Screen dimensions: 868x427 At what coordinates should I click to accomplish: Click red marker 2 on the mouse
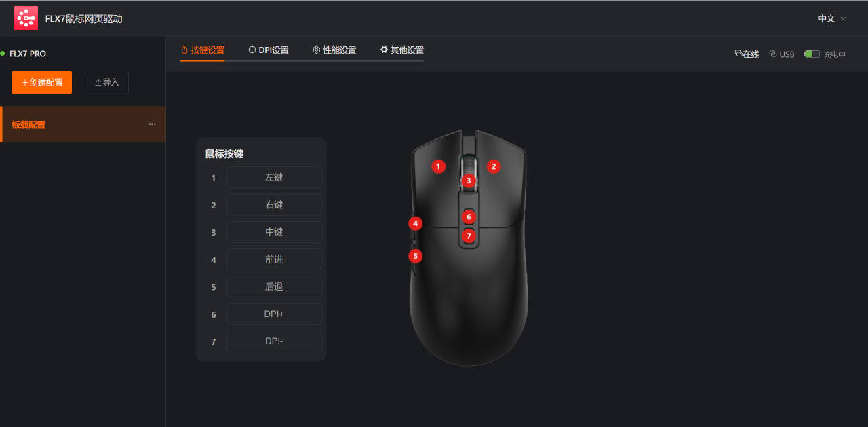[494, 166]
